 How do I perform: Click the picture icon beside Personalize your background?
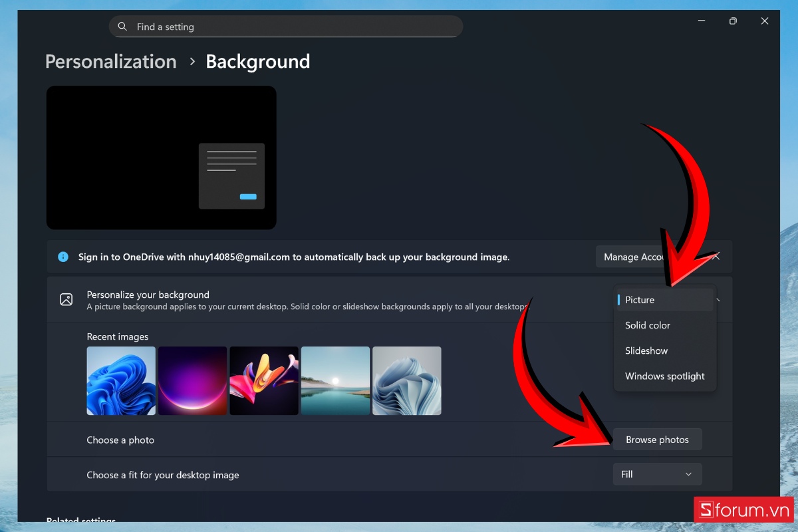click(66, 299)
